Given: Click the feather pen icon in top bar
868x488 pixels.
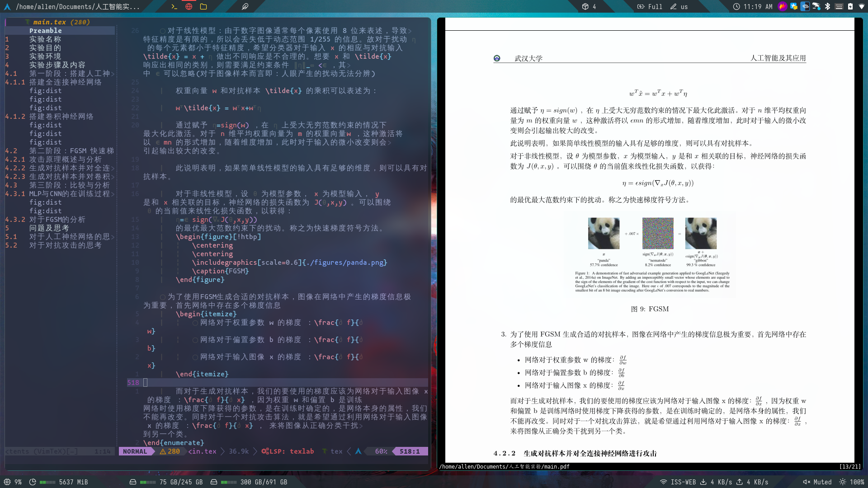Looking at the screenshot, I should (245, 6).
